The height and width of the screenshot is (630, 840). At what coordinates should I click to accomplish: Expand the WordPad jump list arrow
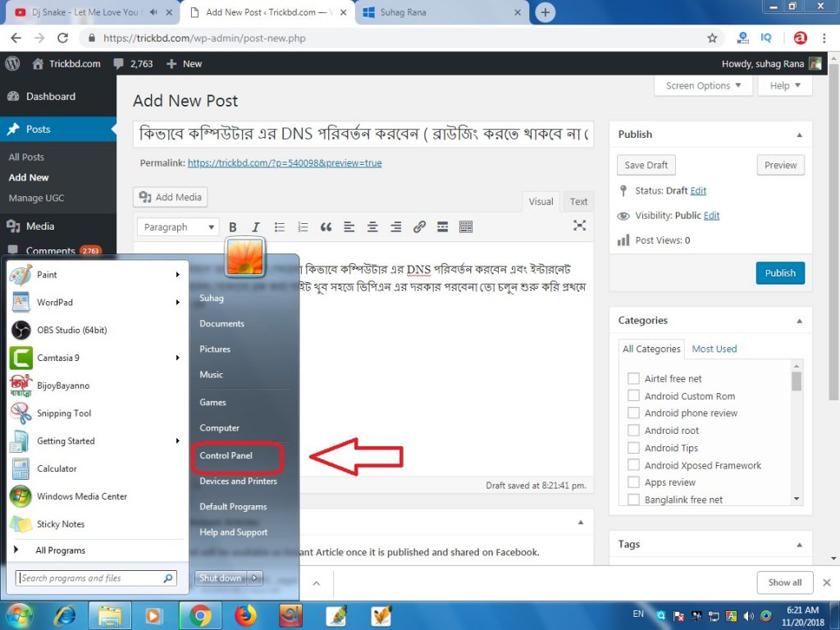[x=177, y=302]
